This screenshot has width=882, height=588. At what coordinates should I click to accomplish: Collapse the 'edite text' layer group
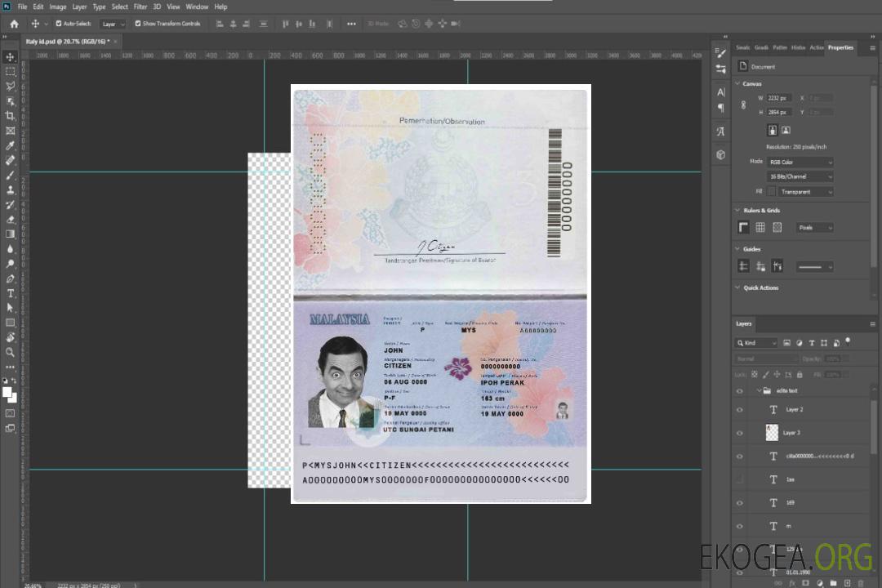[x=759, y=390]
